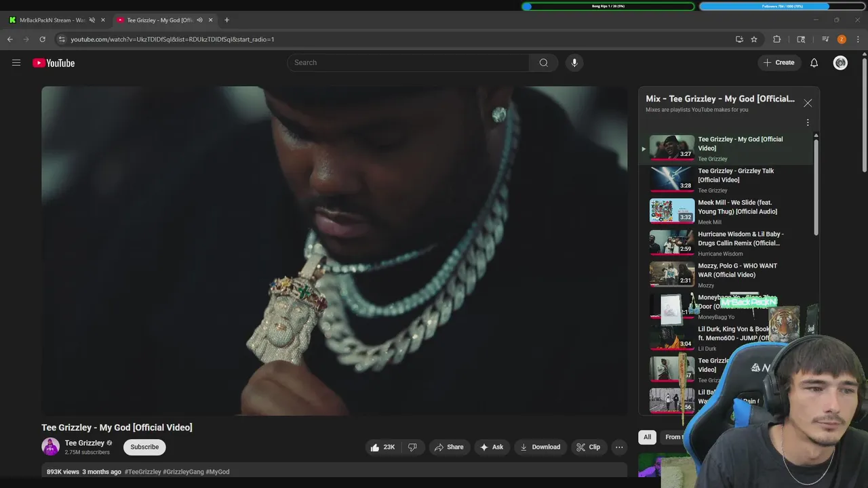868x488 pixels.
Task: Click the Download button
Action: tap(540, 447)
